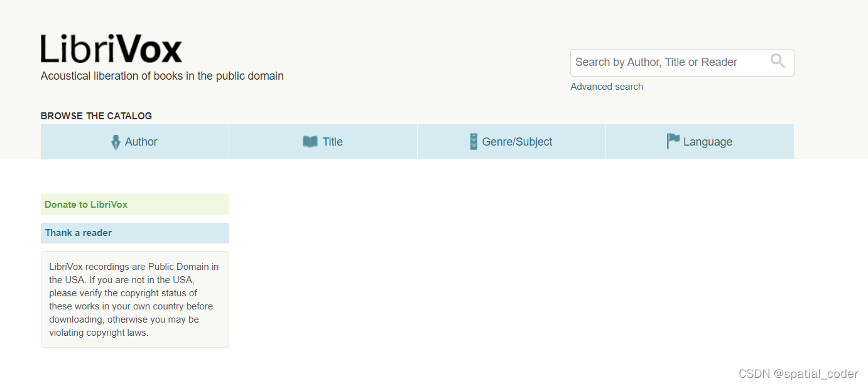The image size is (868, 386).
Task: Browse catalog by Title tab
Action: [323, 142]
